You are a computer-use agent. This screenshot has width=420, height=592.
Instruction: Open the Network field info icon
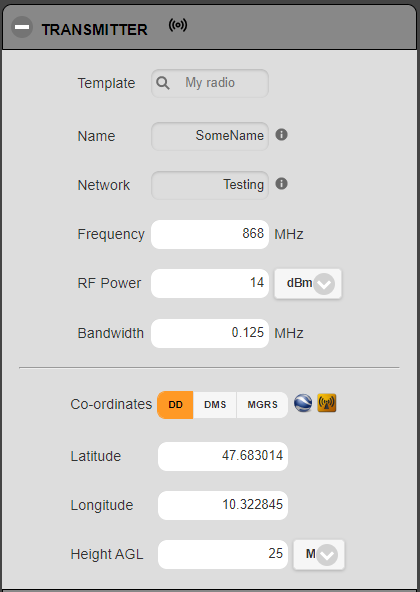[x=281, y=184]
